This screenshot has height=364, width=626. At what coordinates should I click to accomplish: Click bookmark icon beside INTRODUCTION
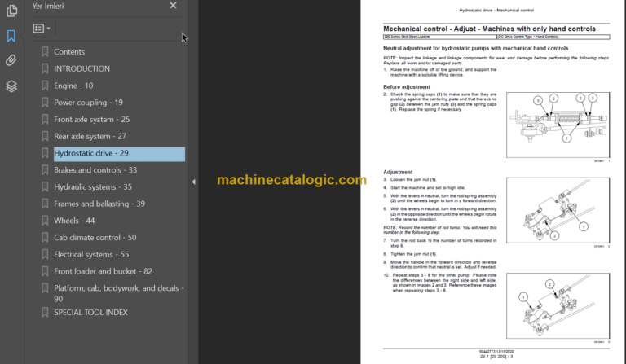click(x=45, y=68)
